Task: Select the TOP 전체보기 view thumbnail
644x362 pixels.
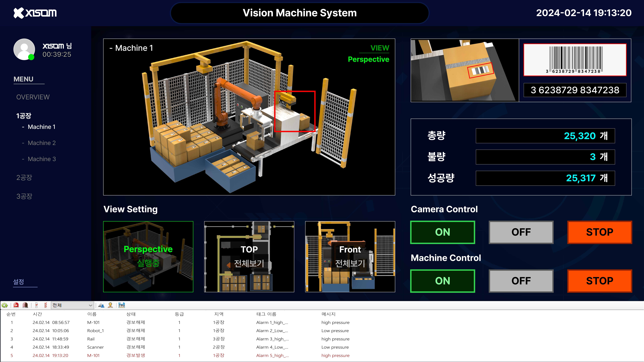Action: (x=249, y=257)
